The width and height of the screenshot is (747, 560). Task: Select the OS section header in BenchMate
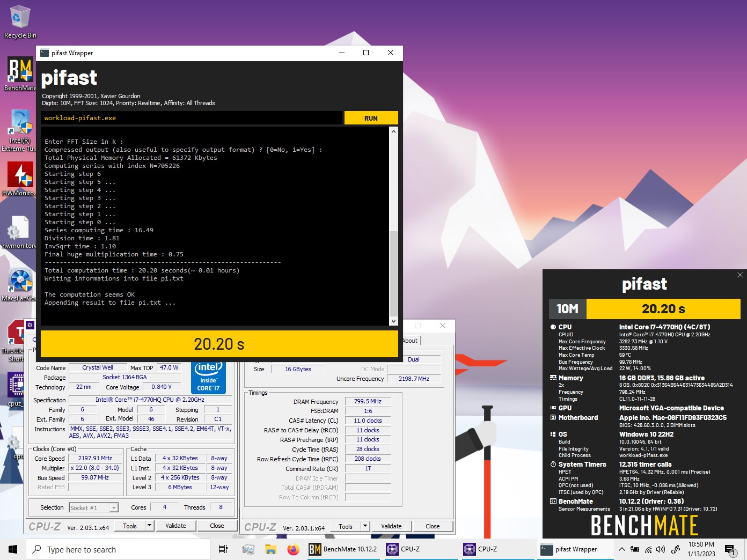pos(562,434)
